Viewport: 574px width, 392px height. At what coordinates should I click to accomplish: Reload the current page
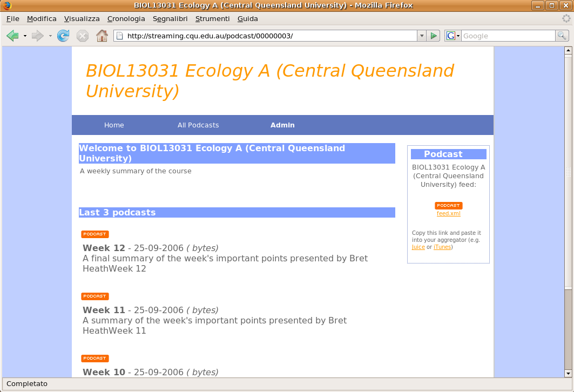click(x=63, y=36)
